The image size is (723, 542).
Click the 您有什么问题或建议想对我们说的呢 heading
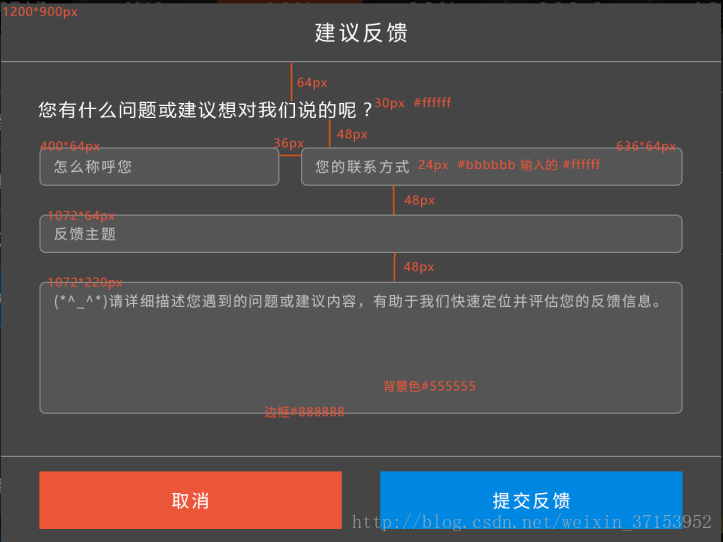tap(205, 110)
